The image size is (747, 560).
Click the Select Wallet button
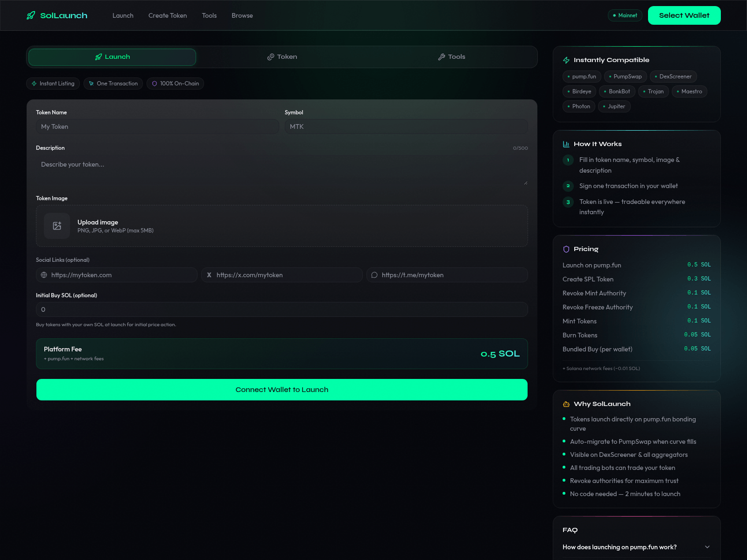coord(684,15)
